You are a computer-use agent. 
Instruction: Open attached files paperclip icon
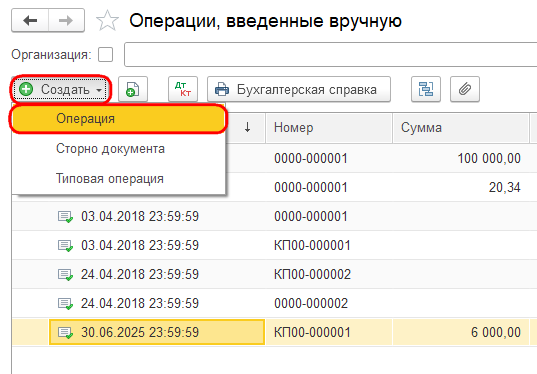(x=465, y=89)
